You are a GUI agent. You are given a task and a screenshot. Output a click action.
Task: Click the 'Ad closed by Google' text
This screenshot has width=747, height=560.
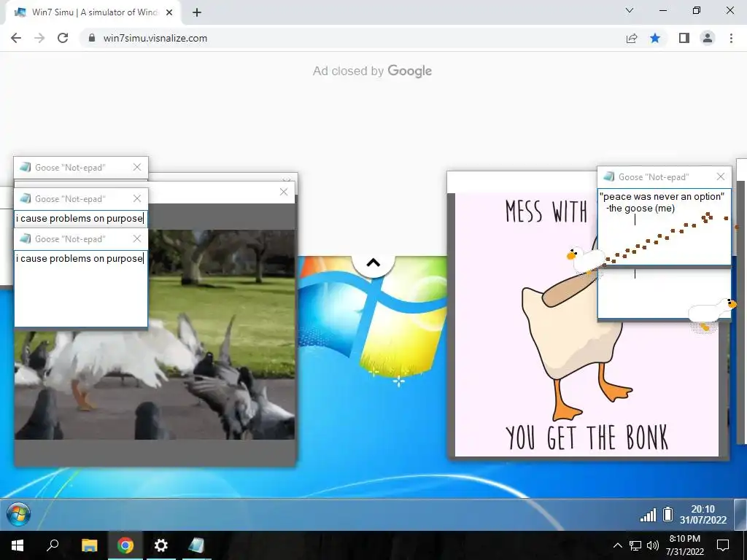(372, 71)
